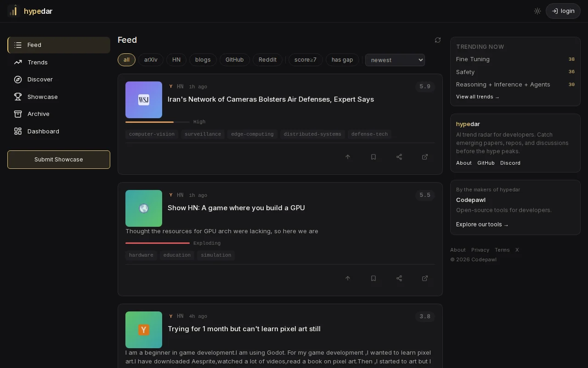Screen dimensions: 588x368
Task: Click the defense-tech tag
Action: pyautogui.click(x=369, y=134)
